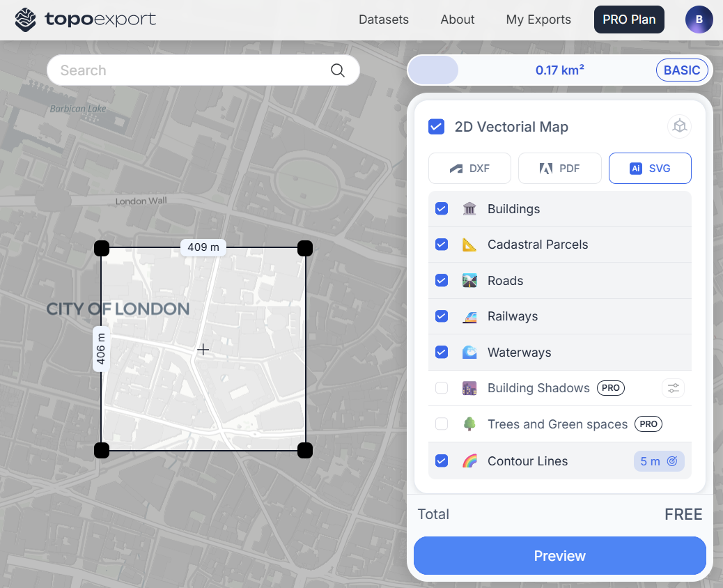The height and width of the screenshot is (588, 723).
Task: Click the Contour Lines rainbow icon
Action: click(x=469, y=461)
